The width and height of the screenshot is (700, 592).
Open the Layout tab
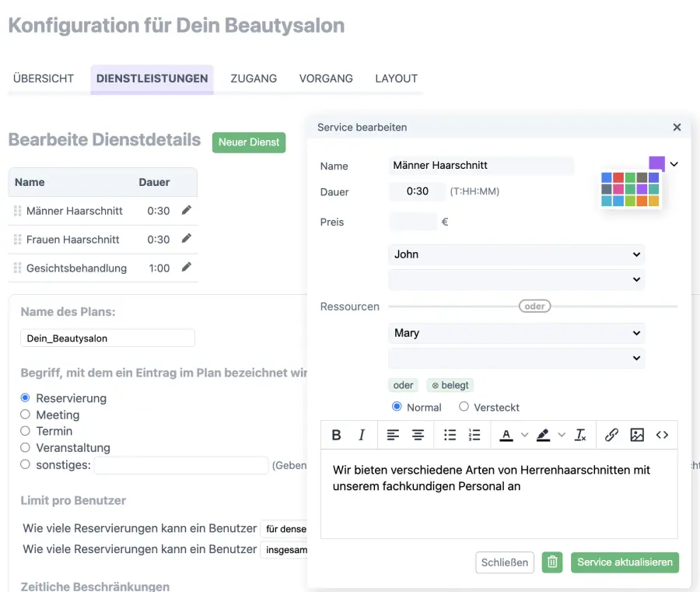point(396,79)
